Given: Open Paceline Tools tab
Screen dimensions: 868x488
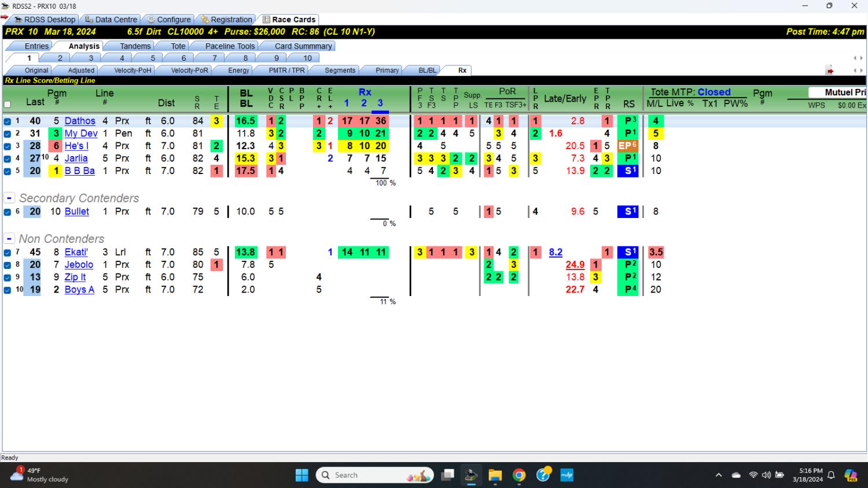Looking at the screenshot, I should [x=230, y=46].
